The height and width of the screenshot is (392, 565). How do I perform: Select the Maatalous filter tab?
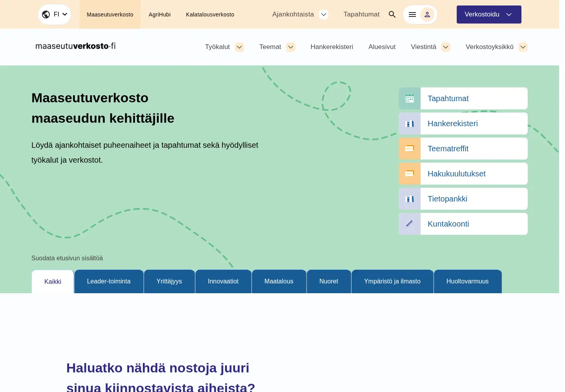point(279,281)
